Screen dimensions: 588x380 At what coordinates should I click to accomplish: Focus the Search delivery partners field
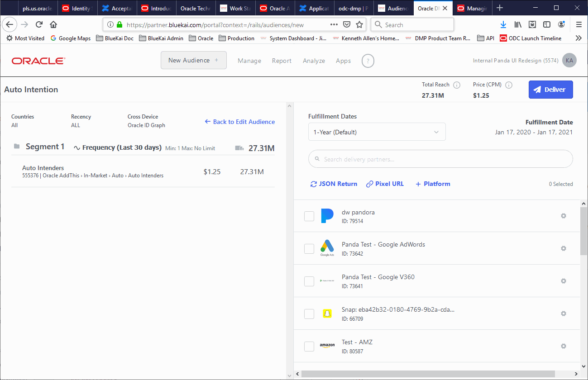[x=440, y=159]
